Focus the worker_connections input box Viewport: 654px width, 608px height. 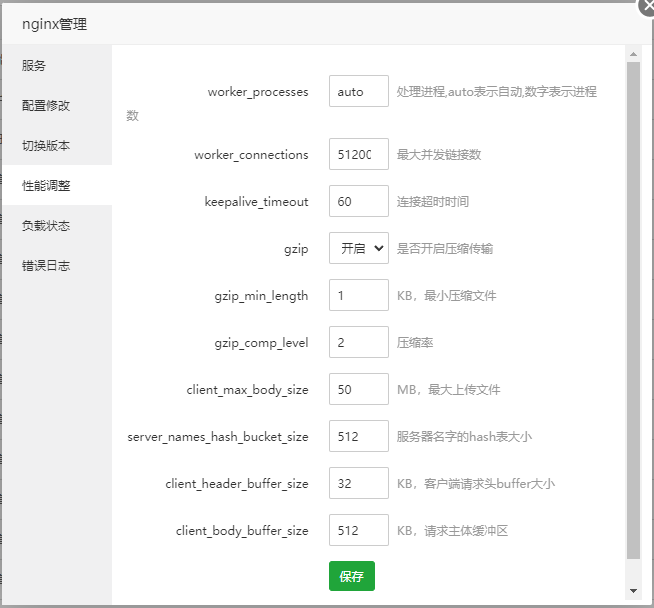coord(358,154)
